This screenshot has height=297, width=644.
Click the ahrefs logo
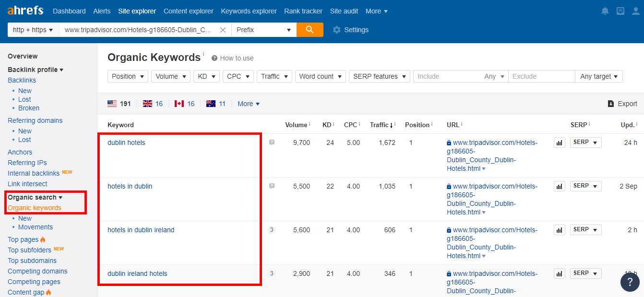point(25,10)
